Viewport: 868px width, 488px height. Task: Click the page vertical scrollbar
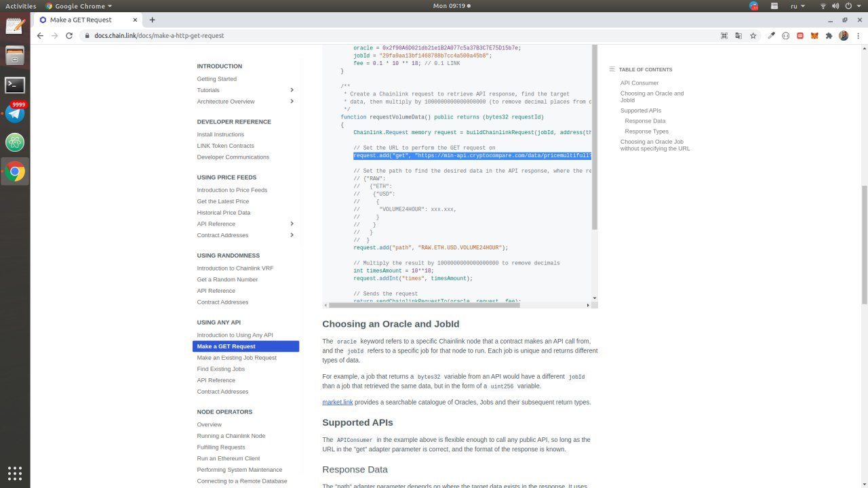point(864,245)
